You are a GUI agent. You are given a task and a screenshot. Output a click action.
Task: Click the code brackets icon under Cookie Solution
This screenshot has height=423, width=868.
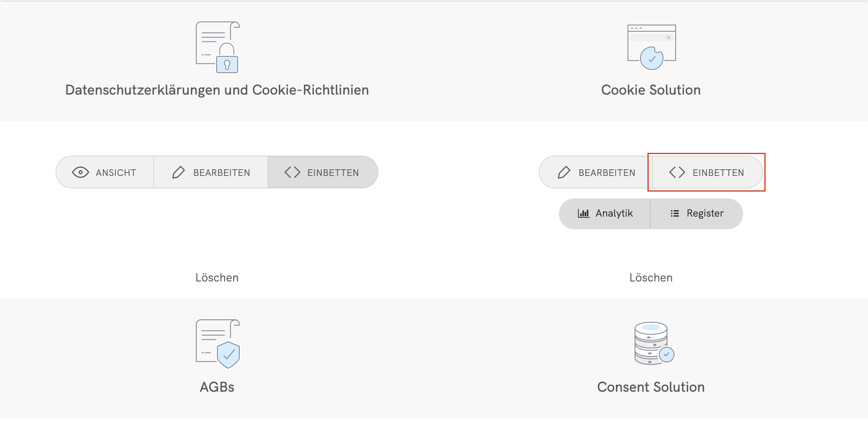tap(677, 172)
